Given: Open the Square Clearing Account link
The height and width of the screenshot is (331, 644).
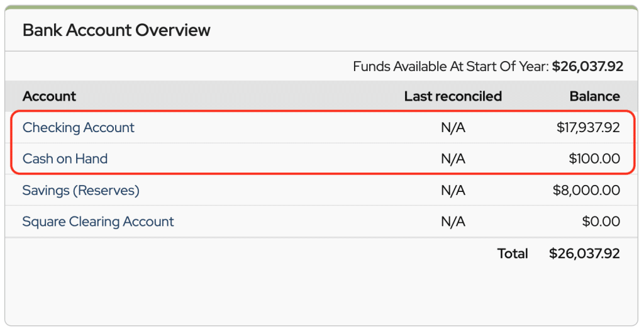Looking at the screenshot, I should pos(98,222).
